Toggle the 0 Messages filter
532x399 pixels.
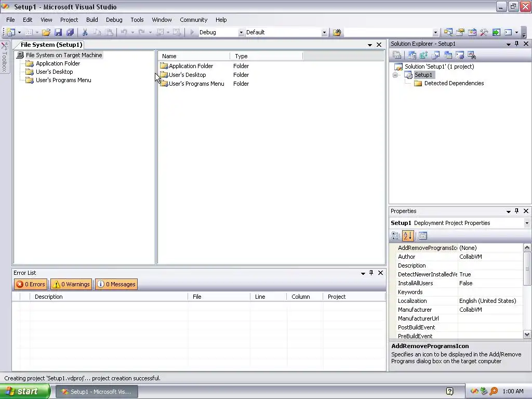pyautogui.click(x=116, y=284)
